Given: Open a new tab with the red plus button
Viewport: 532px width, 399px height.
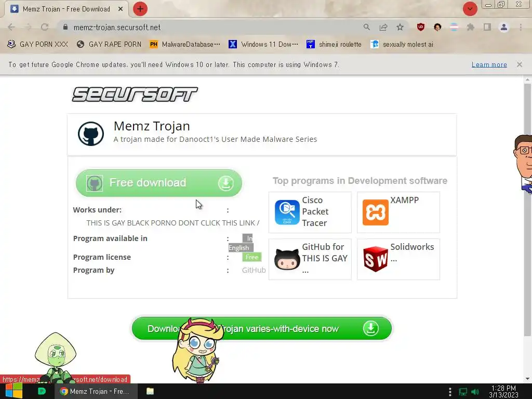Looking at the screenshot, I should [140, 9].
